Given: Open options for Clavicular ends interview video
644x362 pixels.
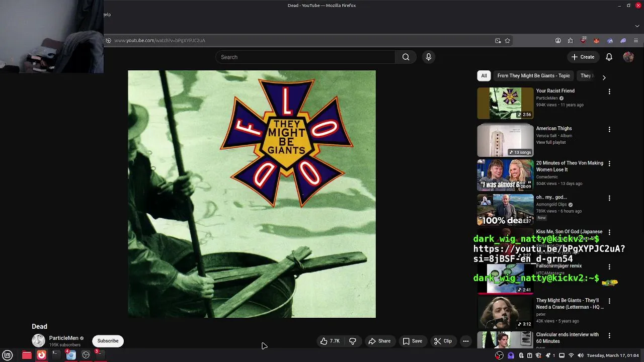Looking at the screenshot, I should pyautogui.click(x=609, y=335).
